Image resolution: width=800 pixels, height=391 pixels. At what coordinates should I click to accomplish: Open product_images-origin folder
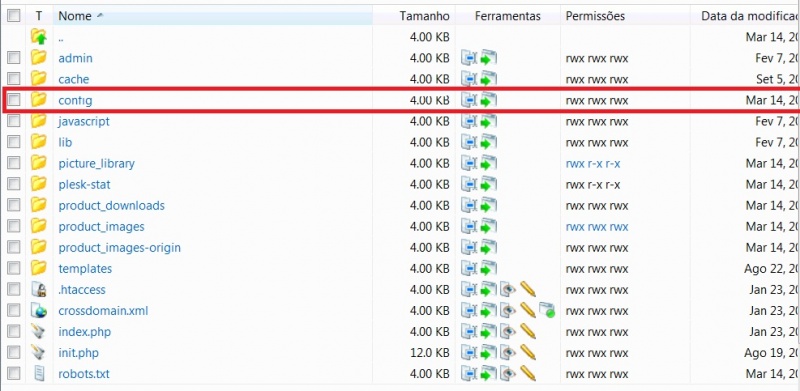click(x=119, y=248)
